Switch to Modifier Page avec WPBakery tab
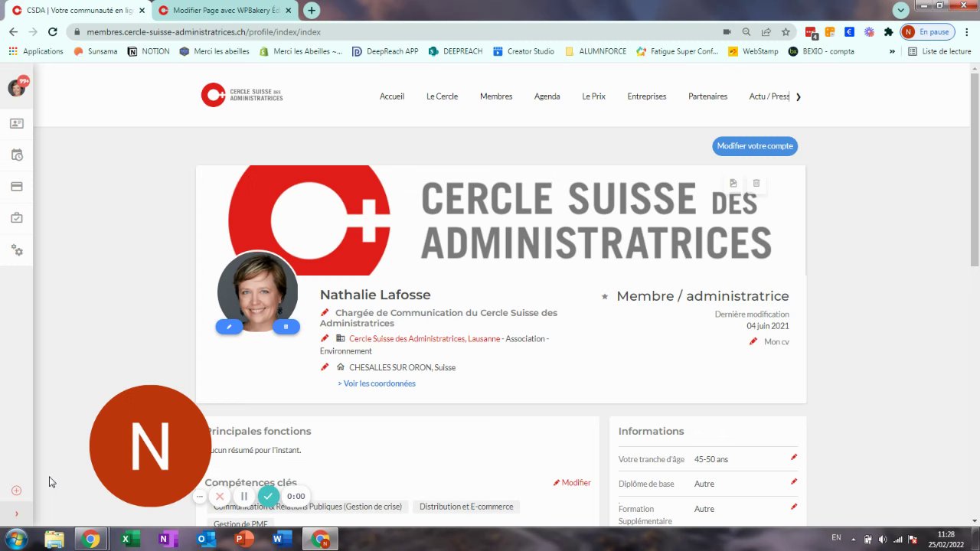 (x=224, y=11)
